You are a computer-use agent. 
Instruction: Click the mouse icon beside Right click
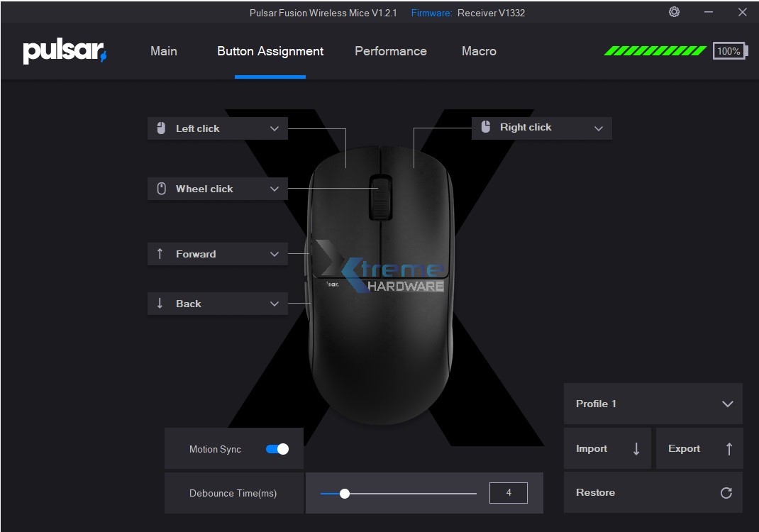pyautogui.click(x=485, y=128)
